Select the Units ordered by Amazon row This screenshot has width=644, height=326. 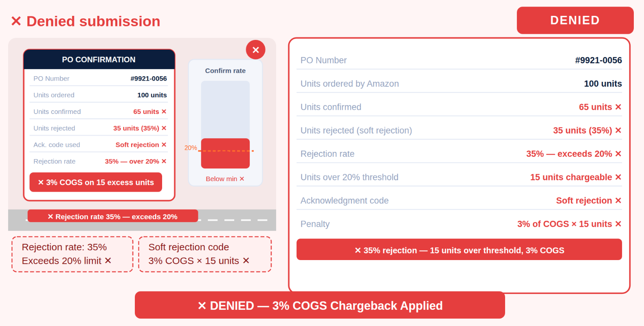pos(459,83)
